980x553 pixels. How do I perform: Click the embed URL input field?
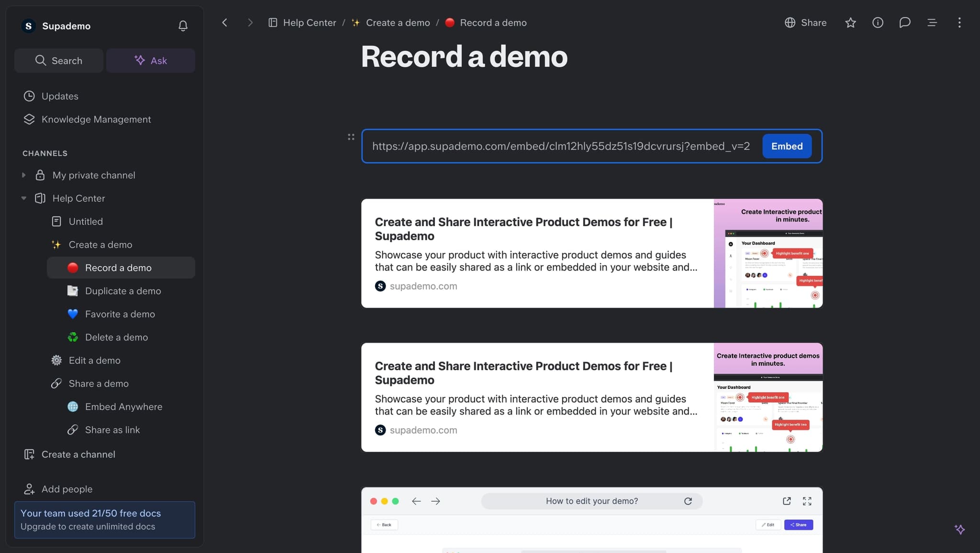coord(560,146)
